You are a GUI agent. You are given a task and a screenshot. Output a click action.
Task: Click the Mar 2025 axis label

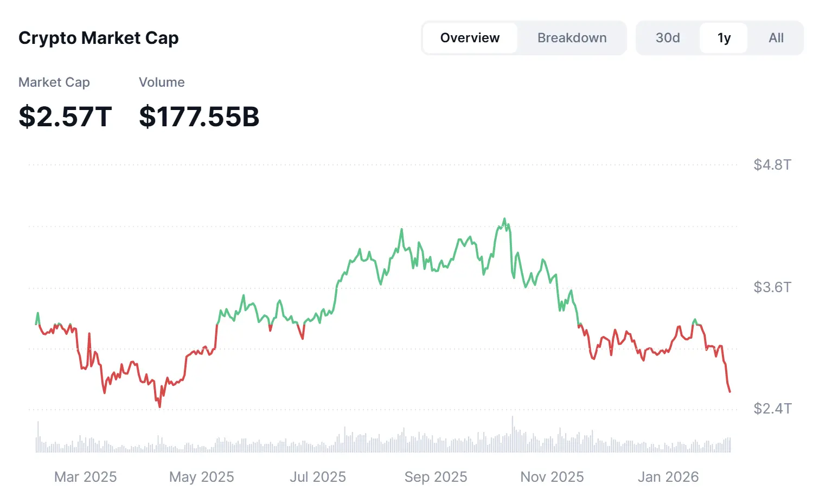[86, 477]
